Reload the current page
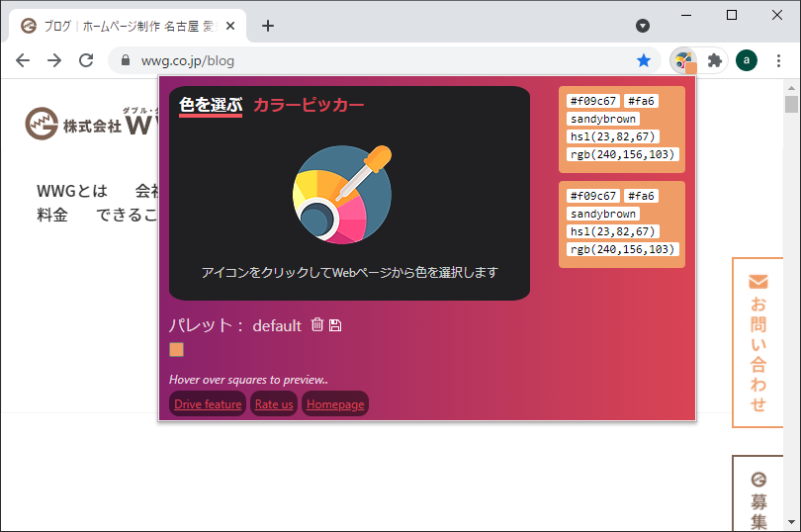 point(86,60)
